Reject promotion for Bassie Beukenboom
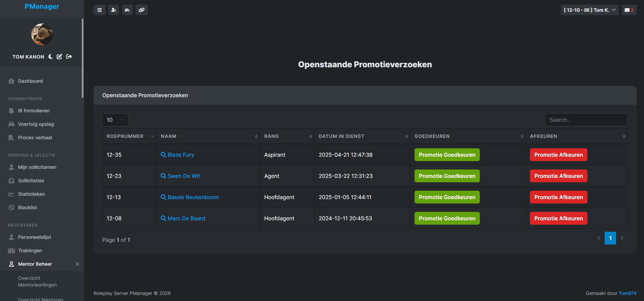 [559, 197]
